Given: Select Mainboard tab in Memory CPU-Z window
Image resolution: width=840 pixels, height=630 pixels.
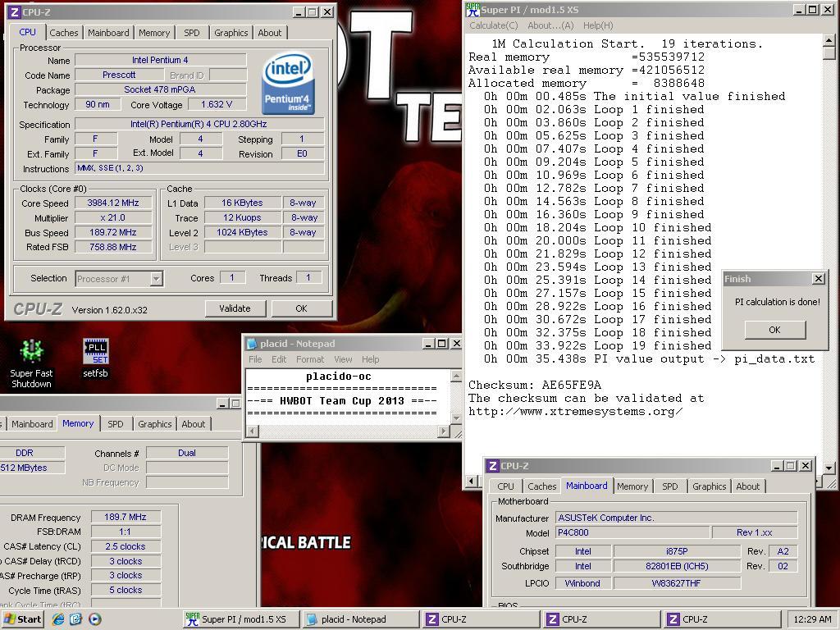Looking at the screenshot, I should coord(32,424).
